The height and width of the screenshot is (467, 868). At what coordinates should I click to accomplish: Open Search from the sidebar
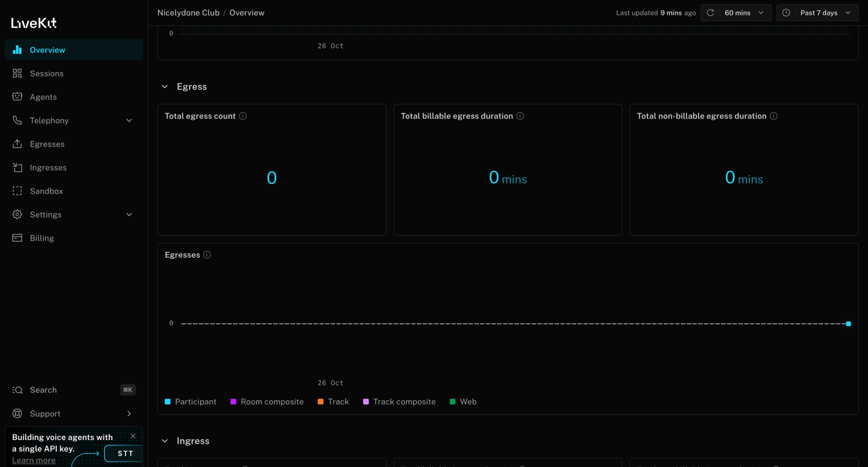73,390
